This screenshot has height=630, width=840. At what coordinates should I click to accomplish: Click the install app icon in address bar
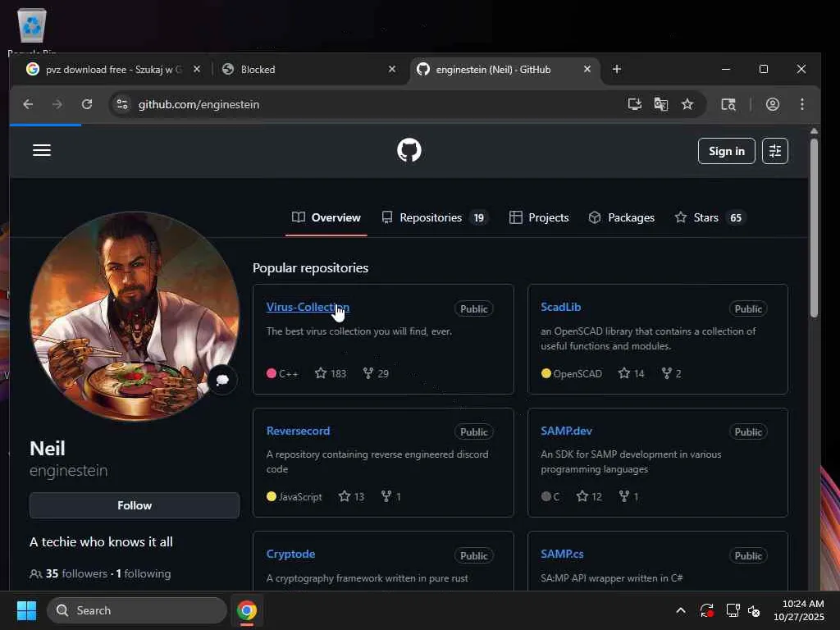click(634, 104)
